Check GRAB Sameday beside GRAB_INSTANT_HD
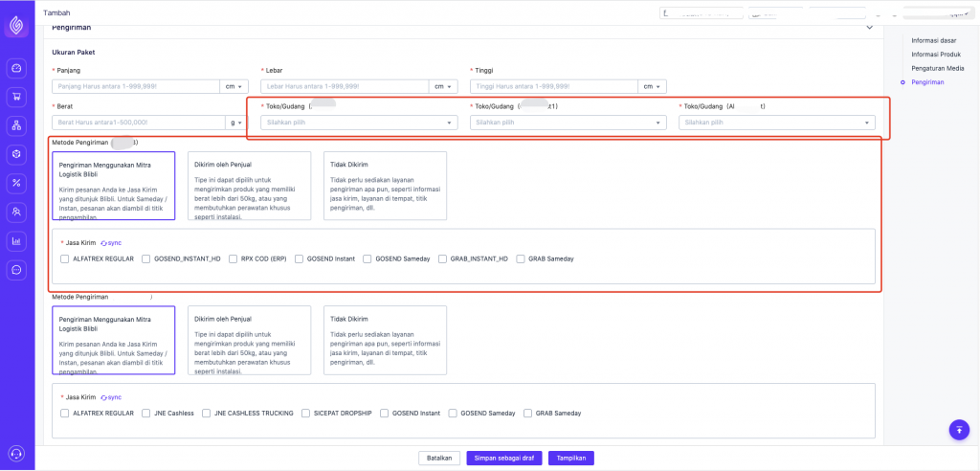The height and width of the screenshot is (471, 980). pos(521,258)
